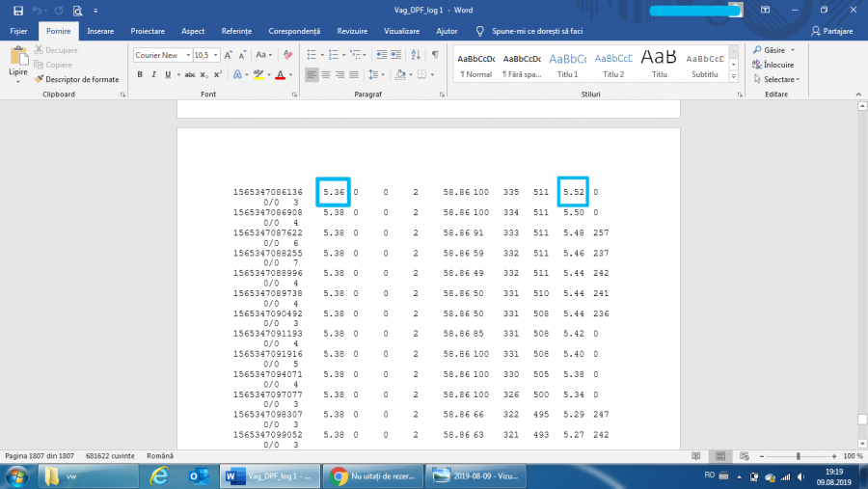Open Chrome from the Windows taskbar
The width and height of the screenshot is (868, 489).
click(x=339, y=475)
